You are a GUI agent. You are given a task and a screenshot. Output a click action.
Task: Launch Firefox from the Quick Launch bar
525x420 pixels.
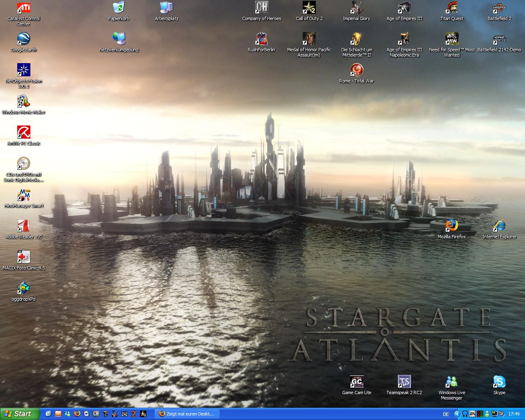pos(77,414)
